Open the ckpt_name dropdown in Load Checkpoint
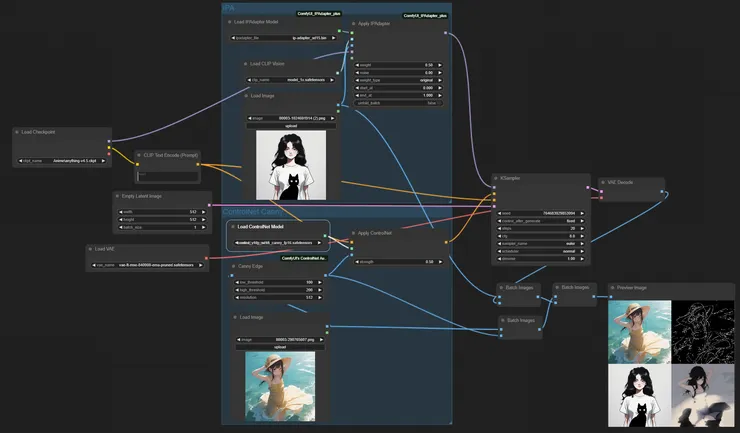The width and height of the screenshot is (740, 433). [x=63, y=160]
